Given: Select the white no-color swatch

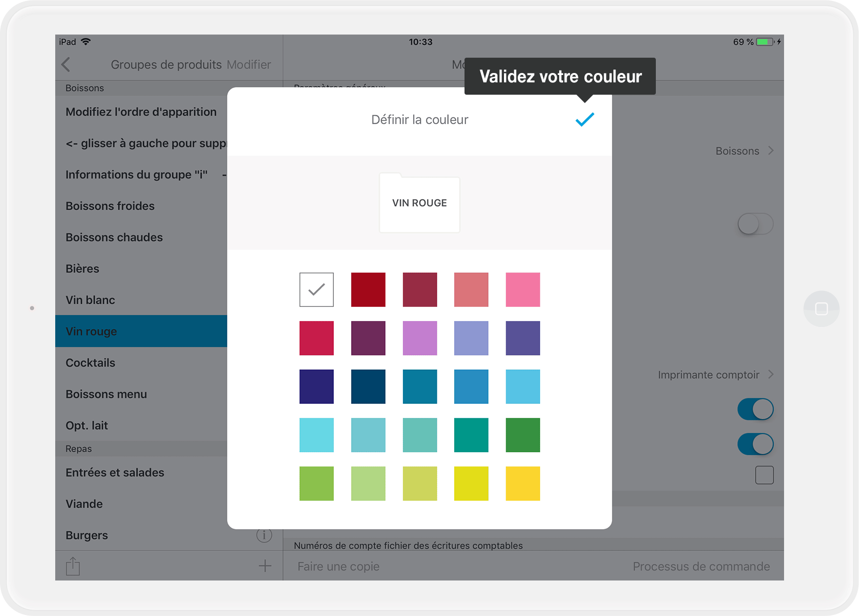Looking at the screenshot, I should (x=317, y=290).
